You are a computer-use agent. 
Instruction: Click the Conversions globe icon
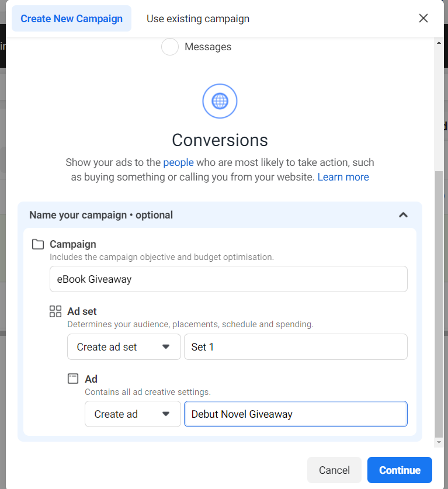click(220, 101)
